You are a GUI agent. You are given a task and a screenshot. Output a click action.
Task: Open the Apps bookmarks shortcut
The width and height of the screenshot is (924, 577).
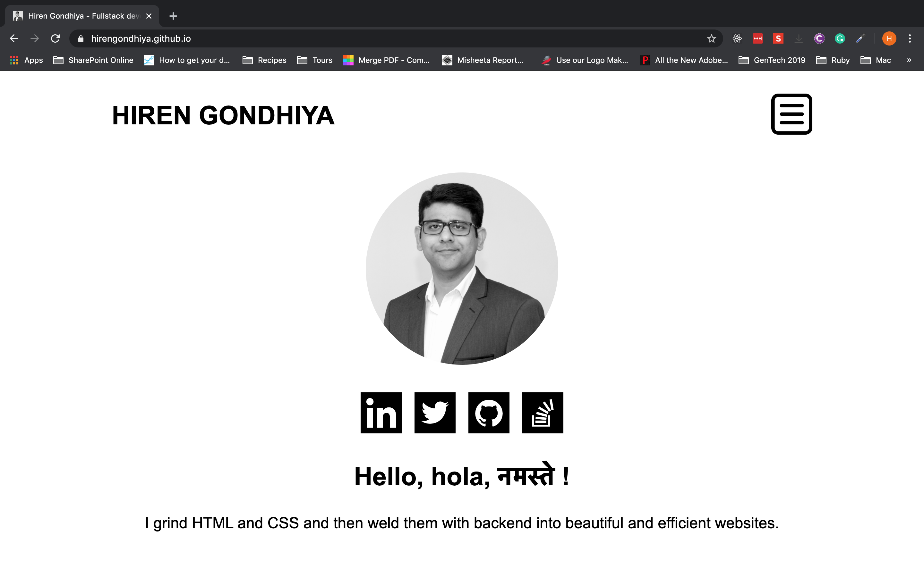[x=26, y=60]
